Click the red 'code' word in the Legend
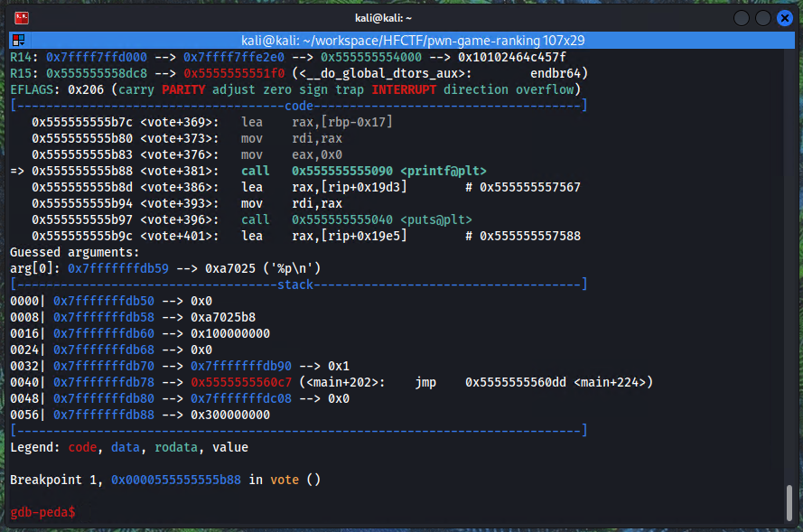Screen dimensions: 803x532 tap(82, 447)
